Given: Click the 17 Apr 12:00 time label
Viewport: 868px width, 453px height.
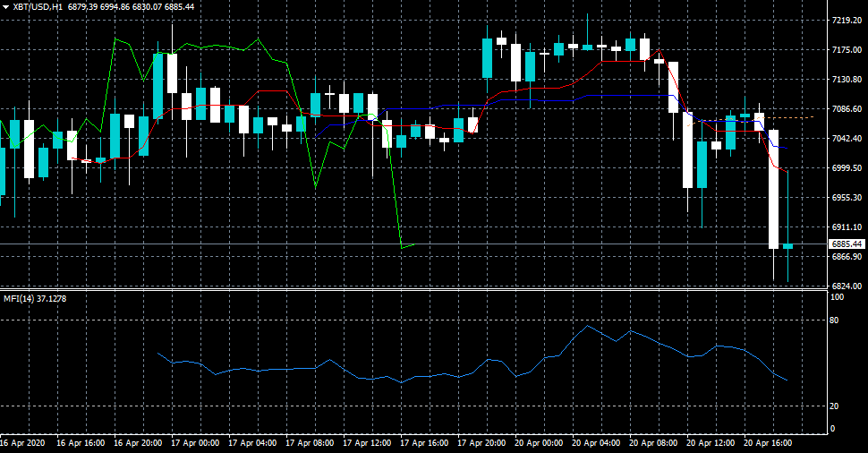Looking at the screenshot, I should 366,442.
